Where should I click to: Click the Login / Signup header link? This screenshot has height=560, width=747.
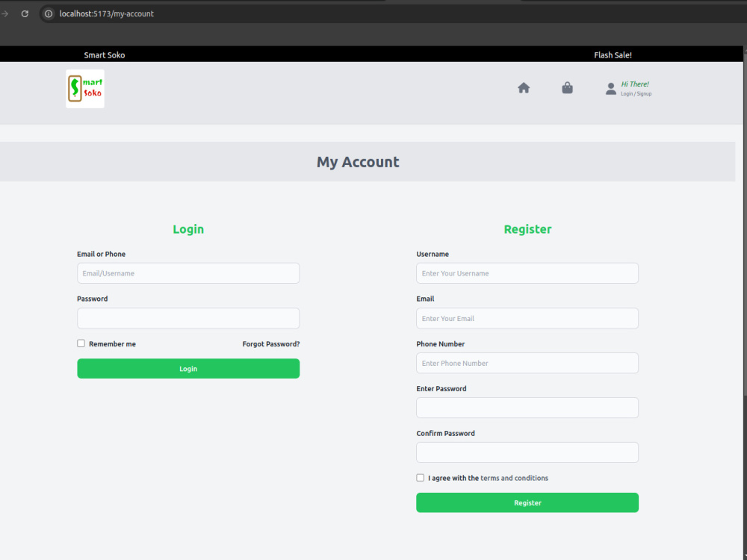[636, 94]
